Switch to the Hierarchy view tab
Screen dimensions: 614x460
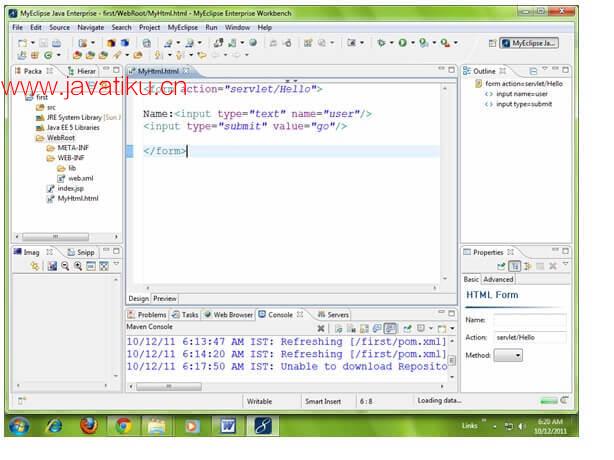point(82,71)
